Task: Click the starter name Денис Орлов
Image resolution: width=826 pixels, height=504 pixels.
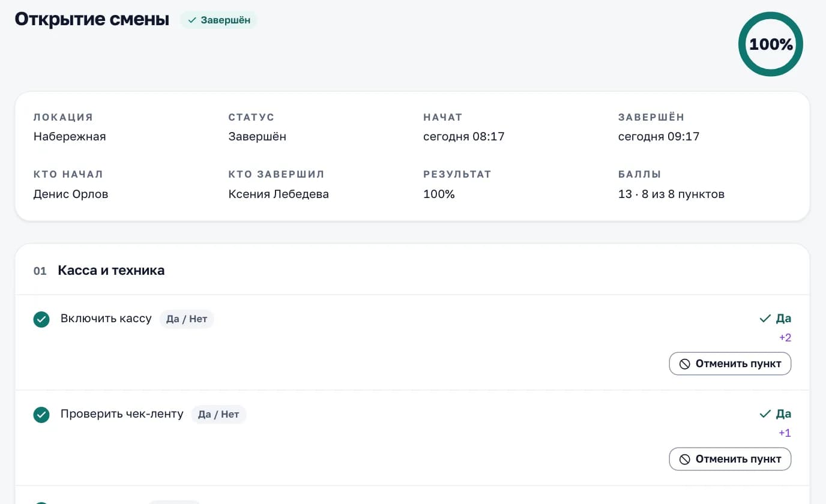Action: coord(71,194)
